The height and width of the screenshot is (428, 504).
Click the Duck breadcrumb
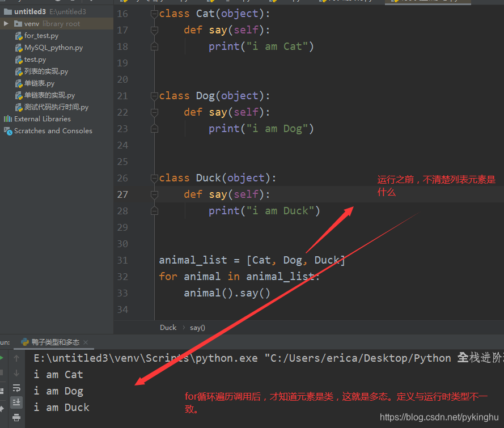[168, 328]
